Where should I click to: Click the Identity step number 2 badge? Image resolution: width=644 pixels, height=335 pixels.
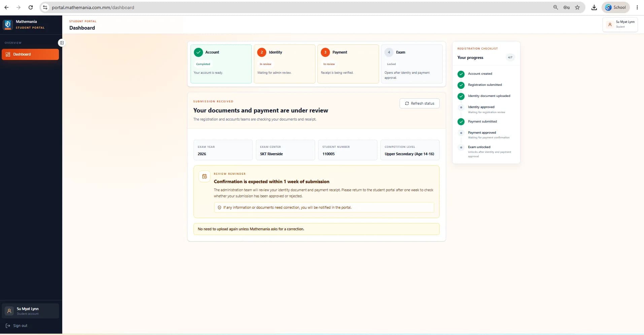262,52
